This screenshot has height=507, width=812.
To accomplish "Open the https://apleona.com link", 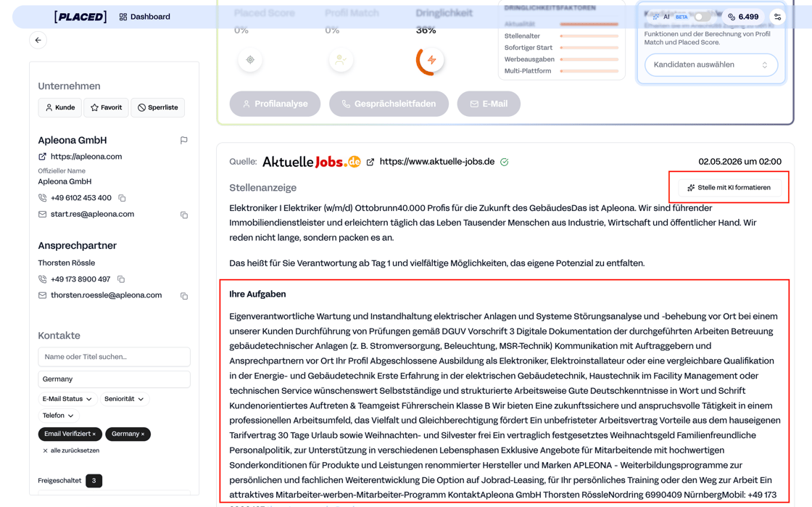I will click(86, 157).
